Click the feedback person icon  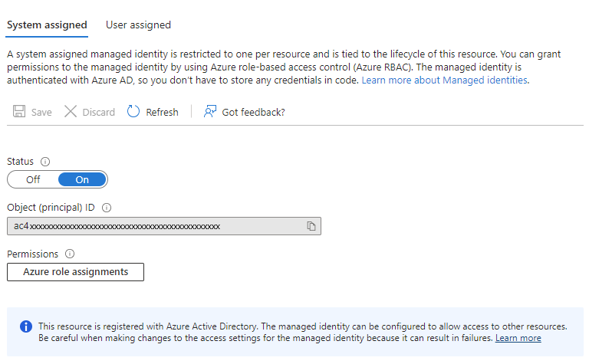tap(210, 112)
